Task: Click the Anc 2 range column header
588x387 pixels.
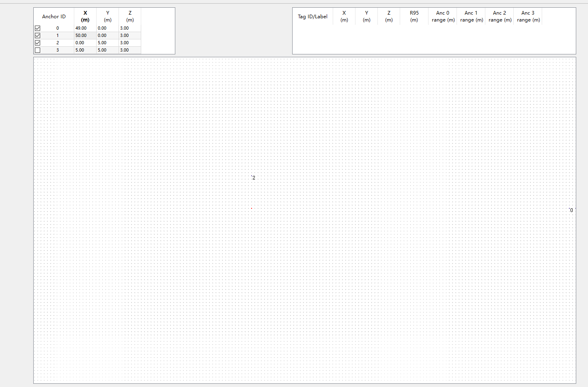Action: [x=500, y=17]
